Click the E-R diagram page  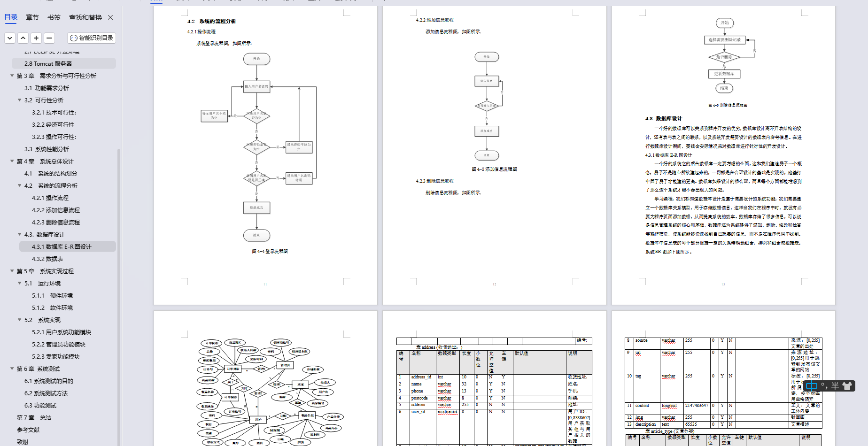click(x=265, y=378)
